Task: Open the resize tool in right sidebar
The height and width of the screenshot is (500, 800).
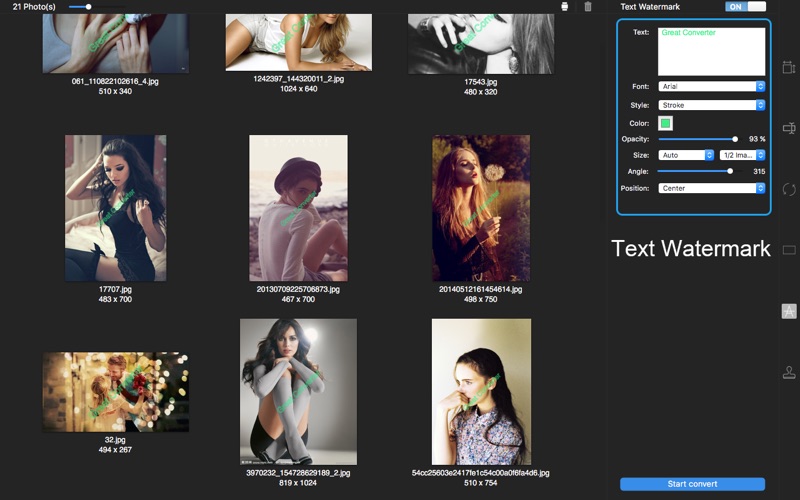Action: (x=789, y=67)
